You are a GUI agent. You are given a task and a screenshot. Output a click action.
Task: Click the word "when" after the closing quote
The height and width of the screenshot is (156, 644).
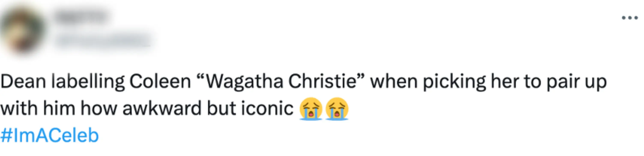(394, 82)
